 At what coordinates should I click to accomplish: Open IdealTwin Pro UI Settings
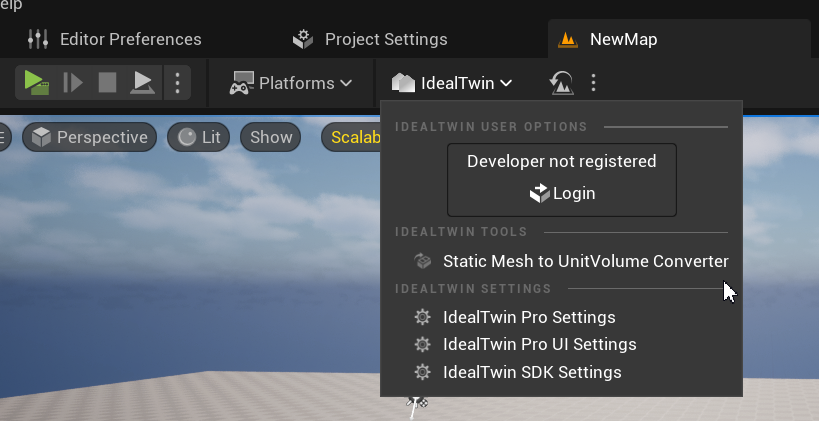click(x=539, y=344)
